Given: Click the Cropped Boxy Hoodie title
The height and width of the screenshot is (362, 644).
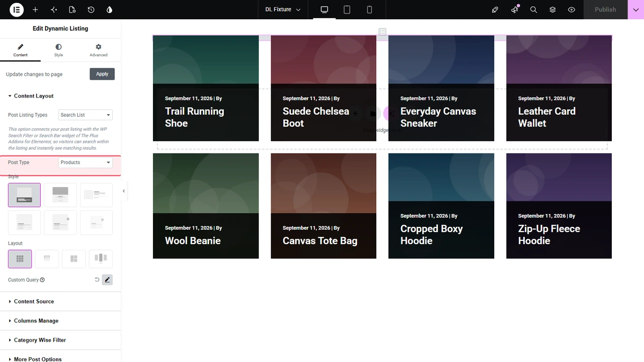Looking at the screenshot, I should [431, 235].
